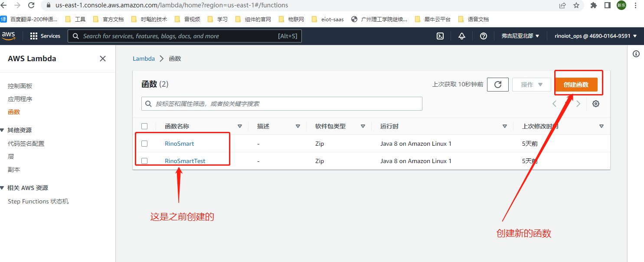Open 副本 in the sidebar
Image resolution: width=644 pixels, height=262 pixels.
(14, 170)
